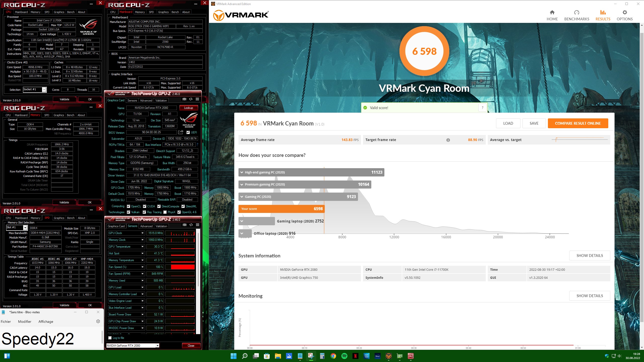Viewport: 644px width, 362px height.
Task: Open File Explorer from taskbar
Action: [x=278, y=356]
